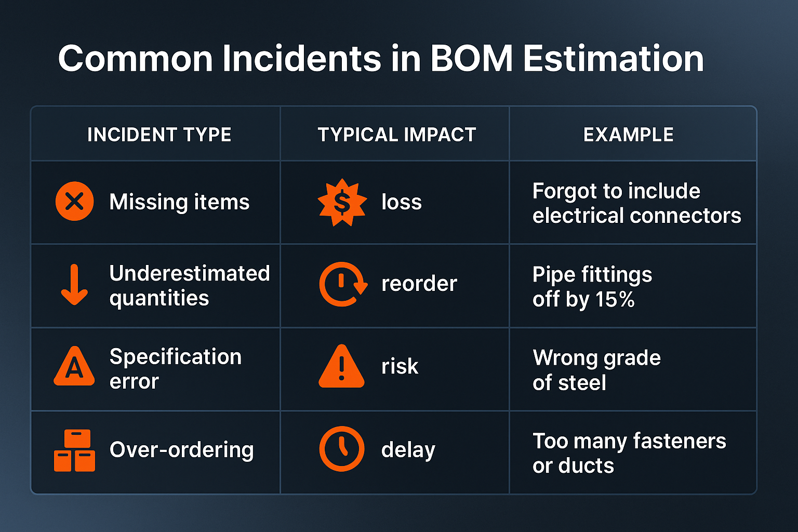Select the TYPICAL IMPACT column header

[396, 135]
